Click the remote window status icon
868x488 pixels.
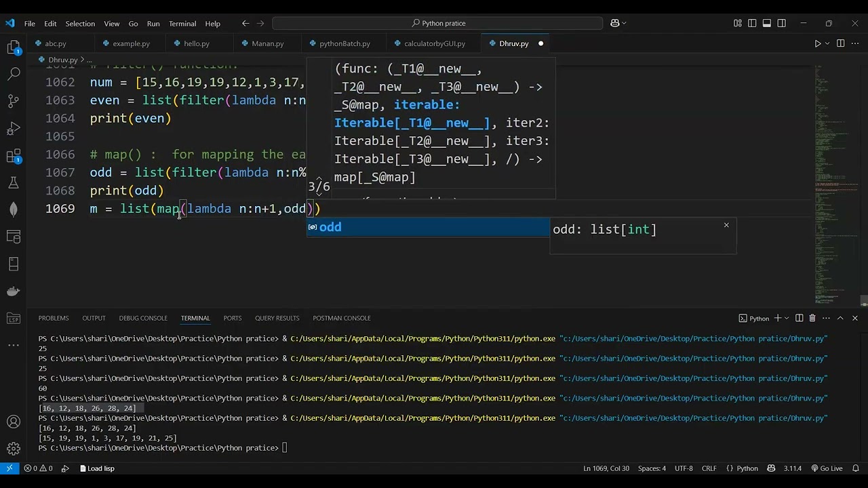(9, 468)
